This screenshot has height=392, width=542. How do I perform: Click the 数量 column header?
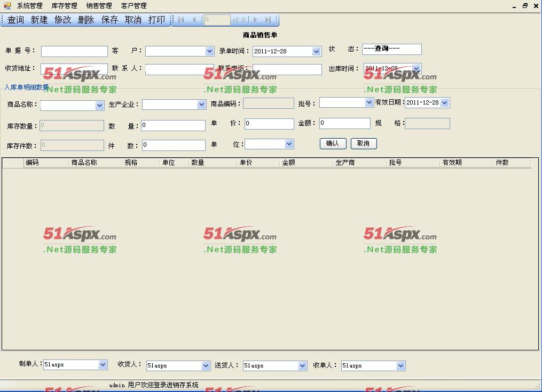(213, 163)
